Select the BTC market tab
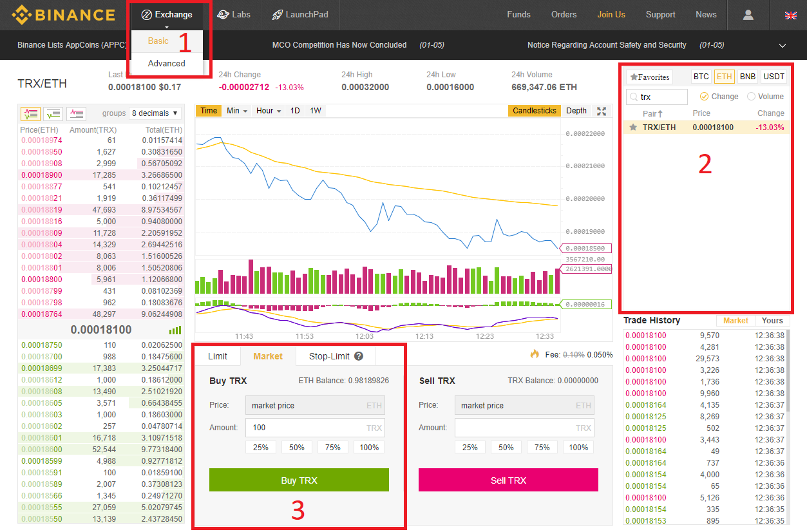This screenshot has height=532, width=807. coord(701,77)
